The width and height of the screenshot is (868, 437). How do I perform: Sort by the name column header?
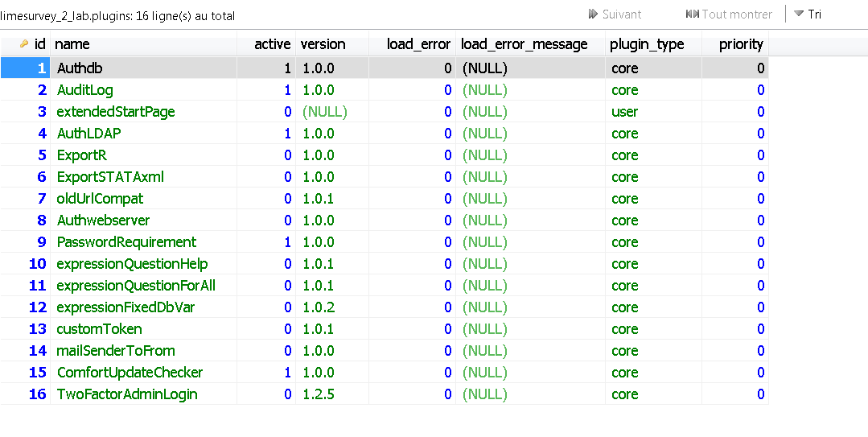click(x=72, y=44)
